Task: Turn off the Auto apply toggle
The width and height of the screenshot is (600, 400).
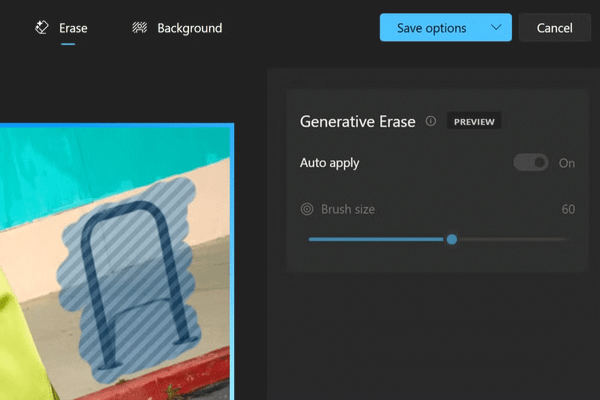Action: (x=531, y=163)
